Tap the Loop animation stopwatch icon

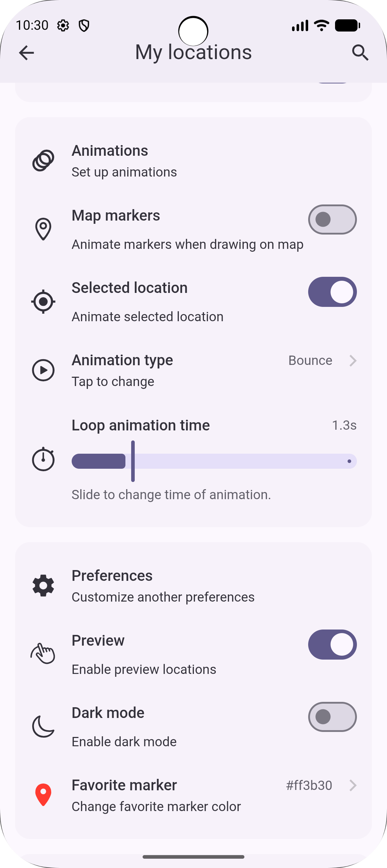coord(43,459)
